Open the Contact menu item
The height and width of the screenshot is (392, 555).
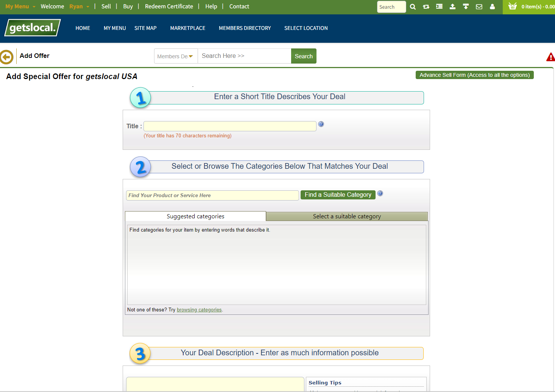(x=239, y=6)
